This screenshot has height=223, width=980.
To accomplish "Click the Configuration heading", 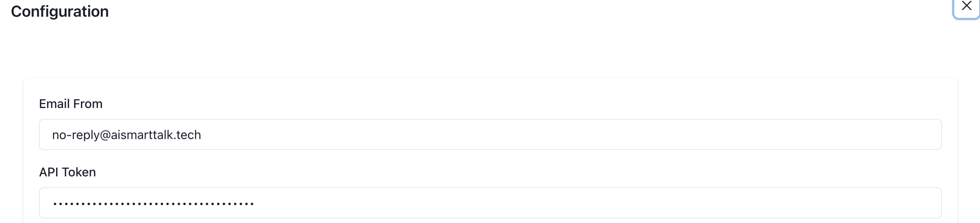I will (60, 12).
